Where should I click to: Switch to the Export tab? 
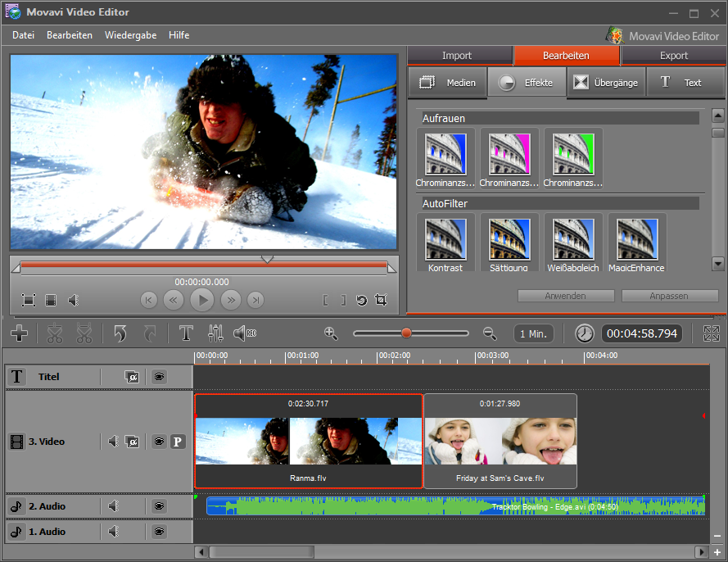point(673,56)
